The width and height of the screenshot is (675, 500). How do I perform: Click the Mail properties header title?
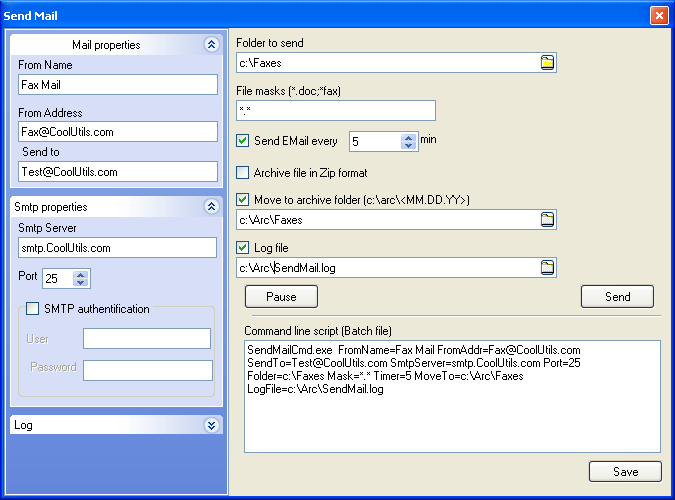106,45
